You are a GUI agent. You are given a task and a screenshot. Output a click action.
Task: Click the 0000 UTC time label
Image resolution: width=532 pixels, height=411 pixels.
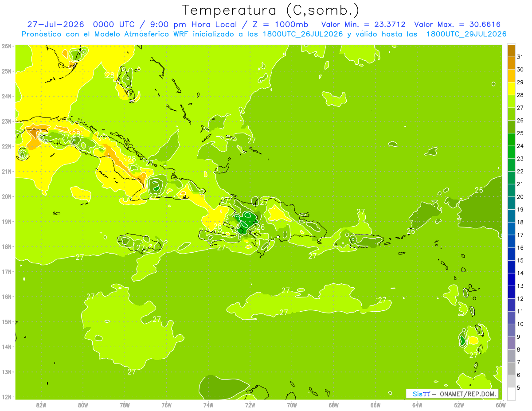(x=113, y=24)
